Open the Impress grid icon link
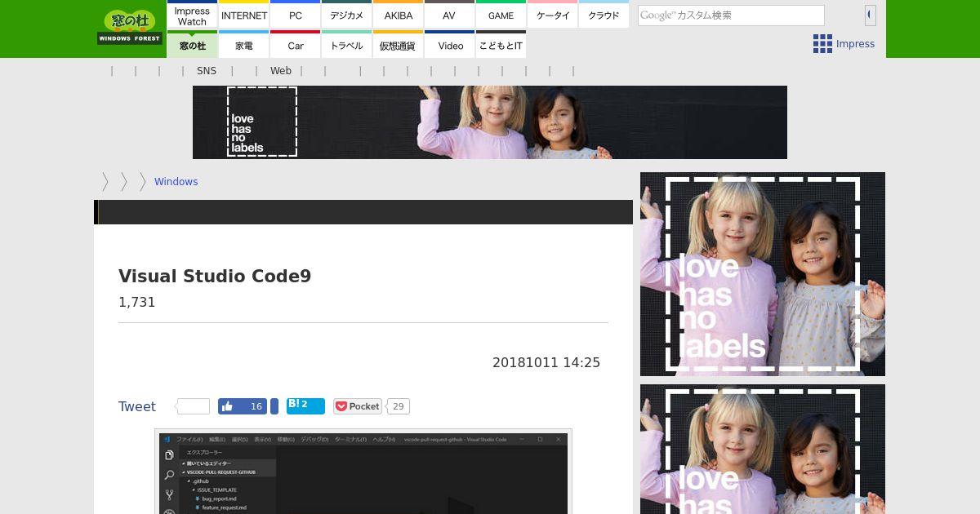The height and width of the screenshot is (514, 980). [x=844, y=44]
